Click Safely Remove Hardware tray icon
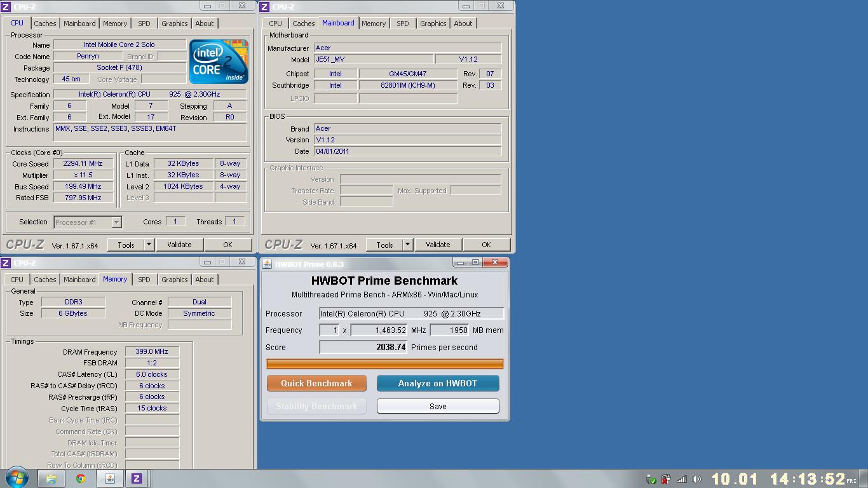Image resolution: width=868 pixels, height=488 pixels. click(x=651, y=479)
